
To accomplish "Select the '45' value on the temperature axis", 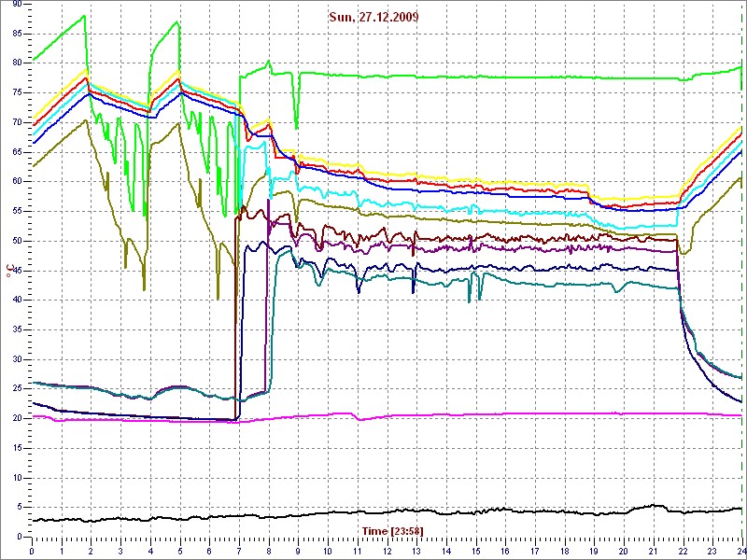I will (x=17, y=271).
